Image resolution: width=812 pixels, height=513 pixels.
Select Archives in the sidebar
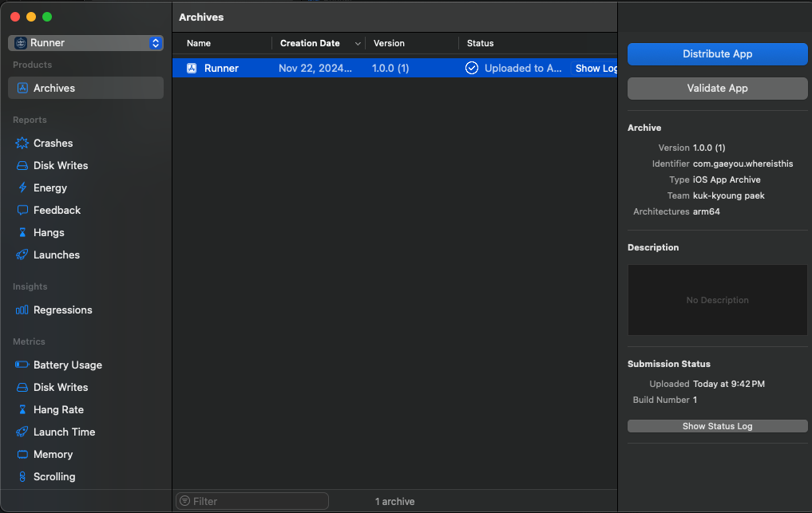[x=86, y=88]
